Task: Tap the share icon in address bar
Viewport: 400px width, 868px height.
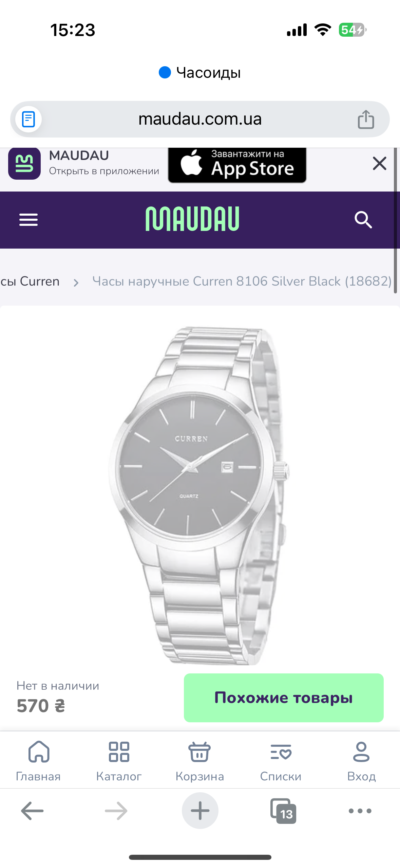Action: pyautogui.click(x=366, y=119)
